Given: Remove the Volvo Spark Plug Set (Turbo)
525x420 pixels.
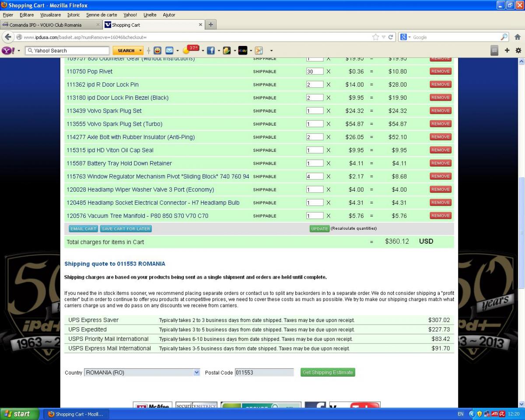Looking at the screenshot, I should pyautogui.click(x=441, y=124).
